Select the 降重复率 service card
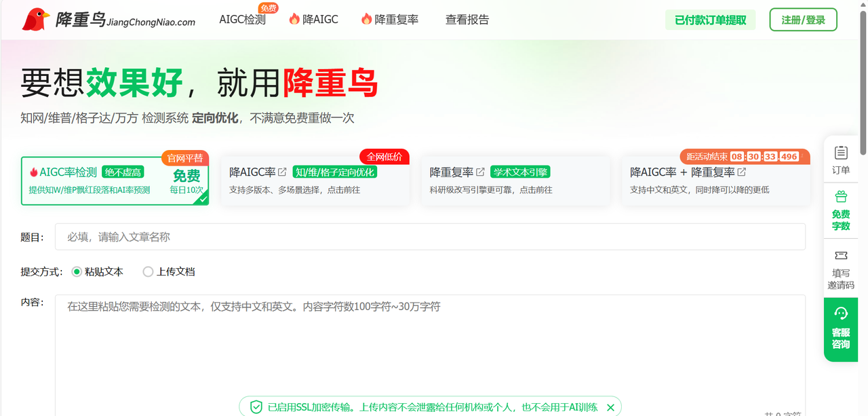Screen dimensions: 868x416 click(x=515, y=181)
